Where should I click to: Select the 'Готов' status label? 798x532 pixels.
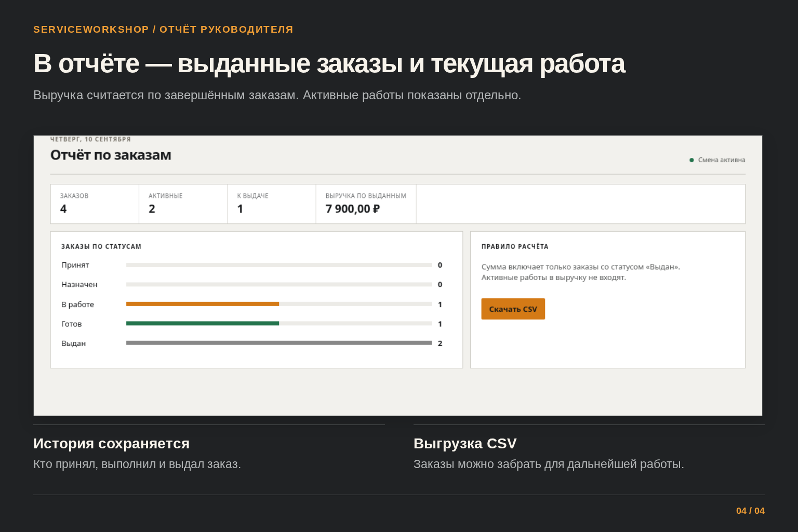click(72, 324)
